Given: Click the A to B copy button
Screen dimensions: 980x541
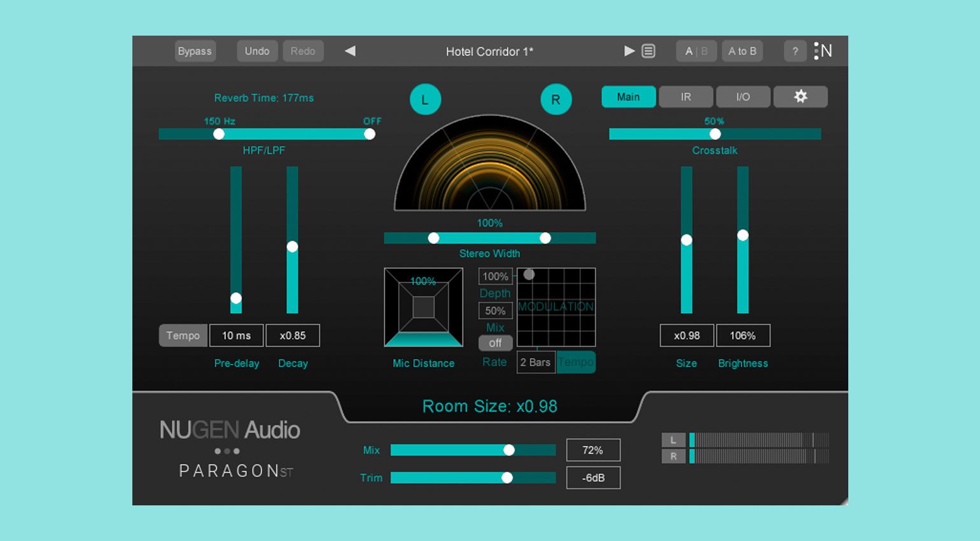Looking at the screenshot, I should 742,51.
